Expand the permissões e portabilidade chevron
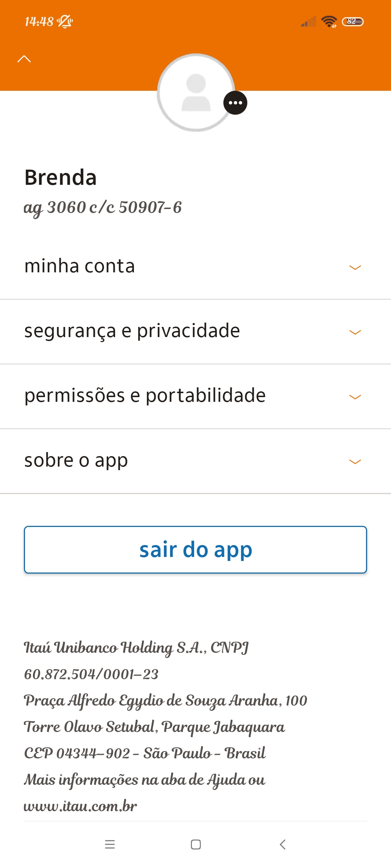Screen dimensions: 391x868 click(355, 397)
